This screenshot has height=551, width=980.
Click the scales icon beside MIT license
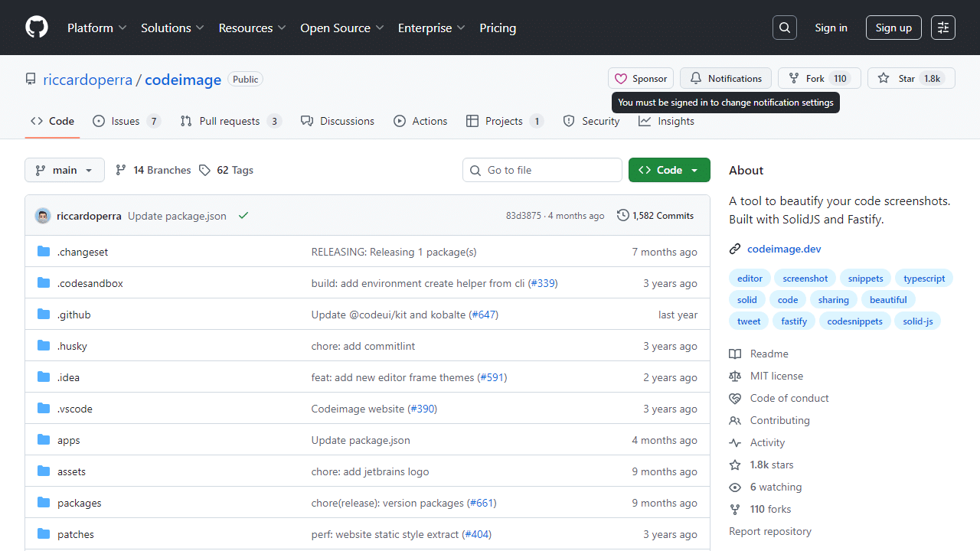[735, 376]
